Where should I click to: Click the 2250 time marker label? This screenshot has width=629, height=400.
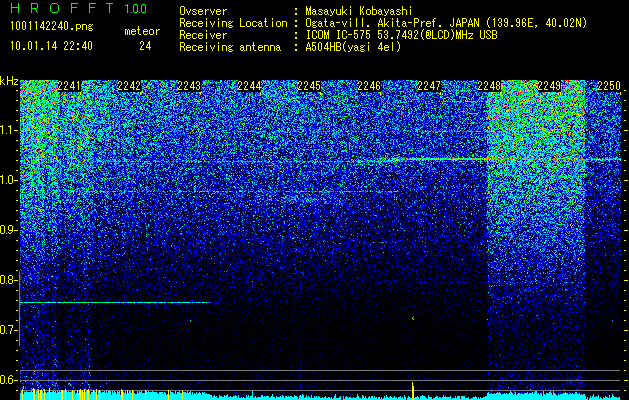click(x=609, y=86)
